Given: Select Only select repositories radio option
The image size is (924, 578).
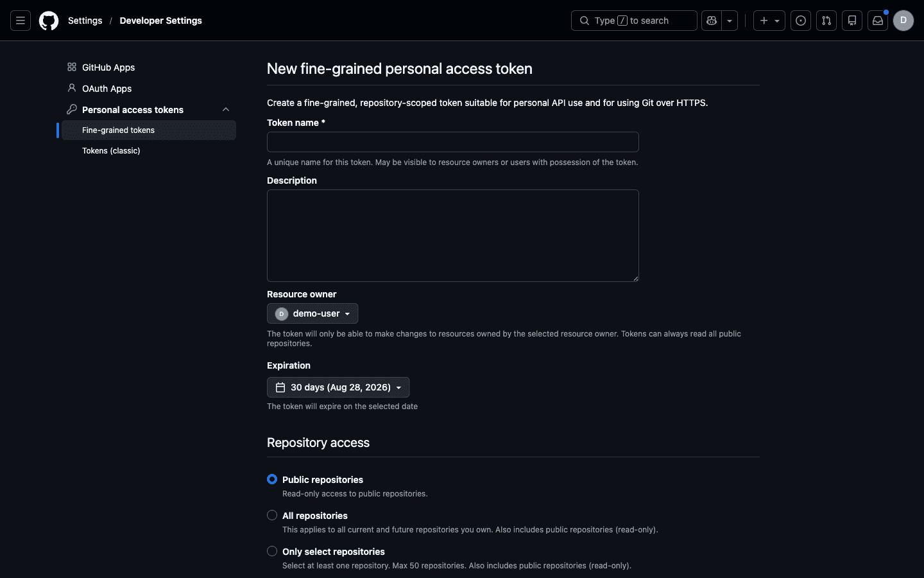Looking at the screenshot, I should (272, 551).
